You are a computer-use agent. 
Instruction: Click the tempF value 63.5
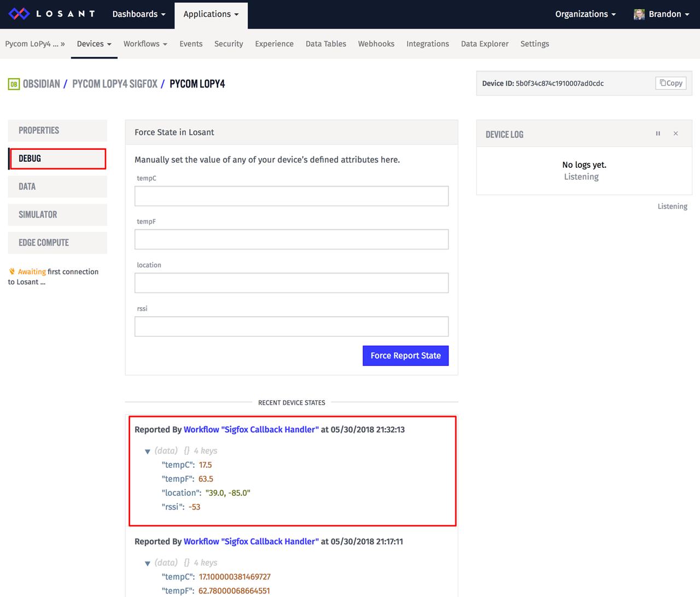tap(206, 479)
